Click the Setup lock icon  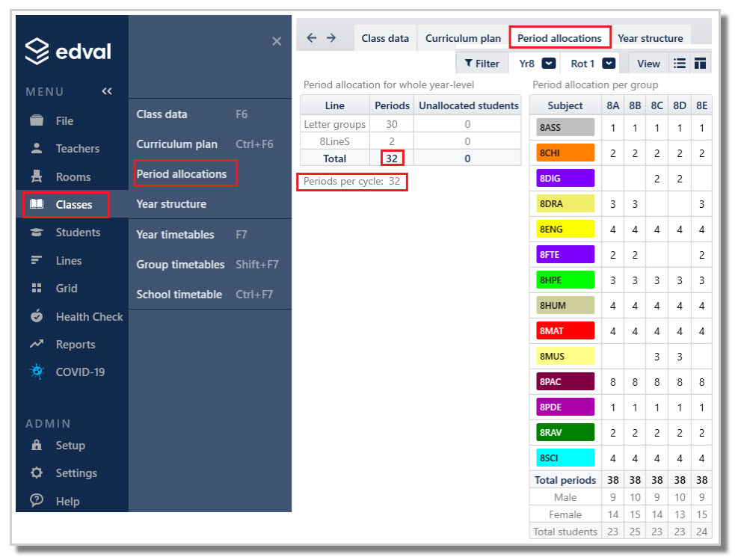tap(37, 445)
